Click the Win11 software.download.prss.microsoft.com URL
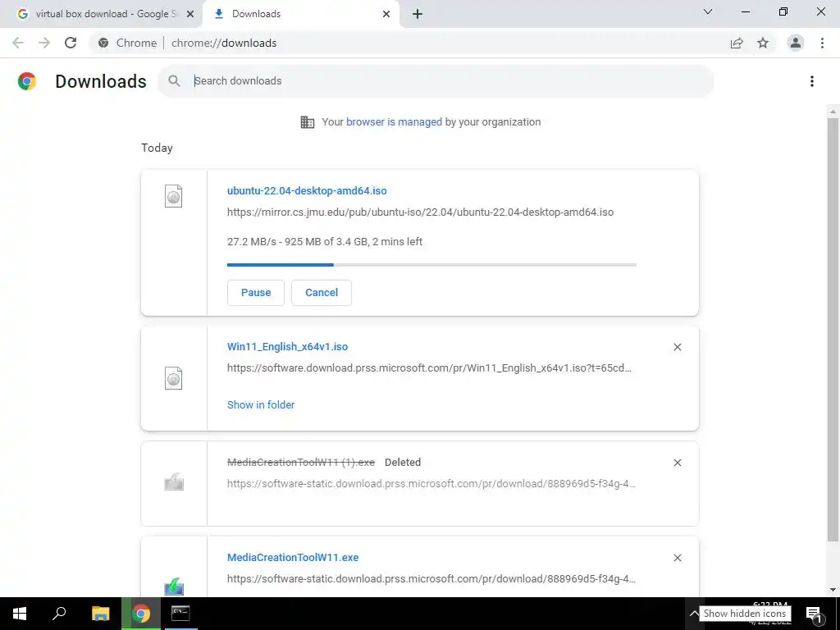Screen dimensions: 840x630 tap(429, 368)
